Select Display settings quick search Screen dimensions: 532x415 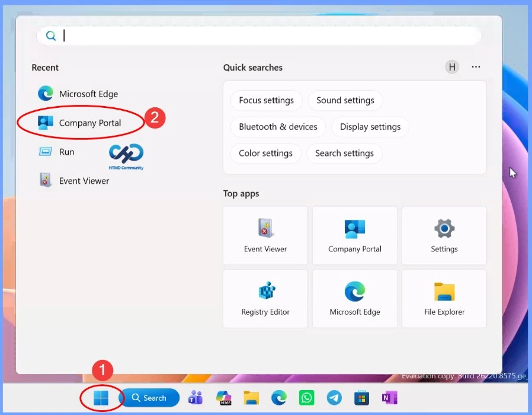click(370, 127)
